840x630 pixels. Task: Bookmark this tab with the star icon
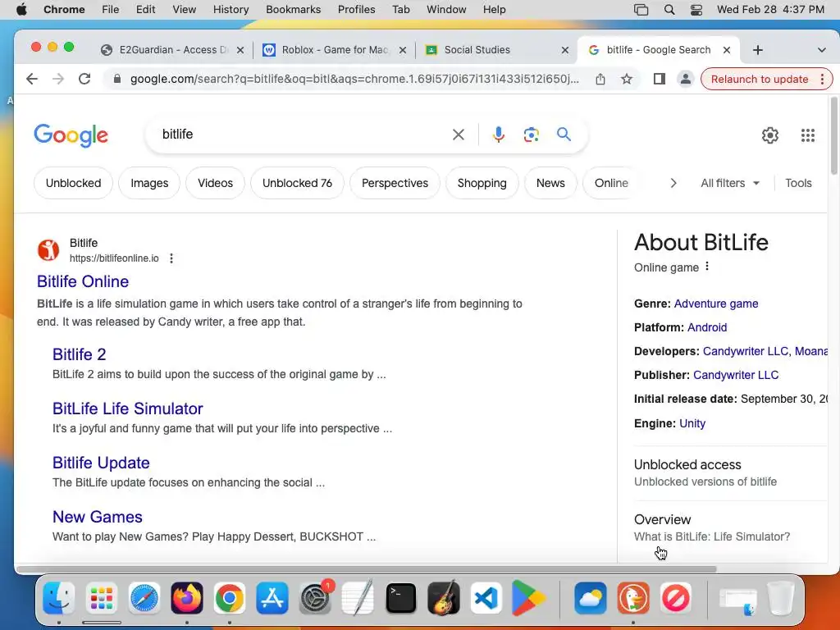pos(626,80)
